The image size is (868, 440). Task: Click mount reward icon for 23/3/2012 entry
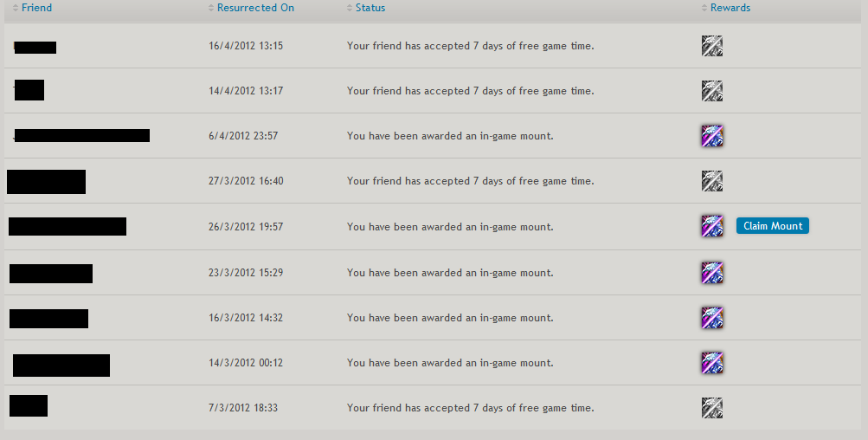coord(712,273)
